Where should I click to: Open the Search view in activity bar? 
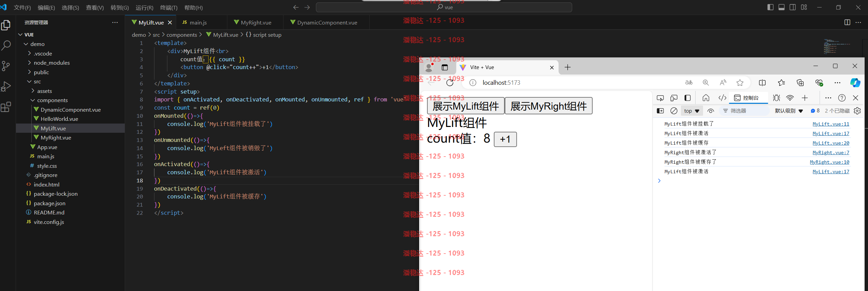tap(6, 45)
